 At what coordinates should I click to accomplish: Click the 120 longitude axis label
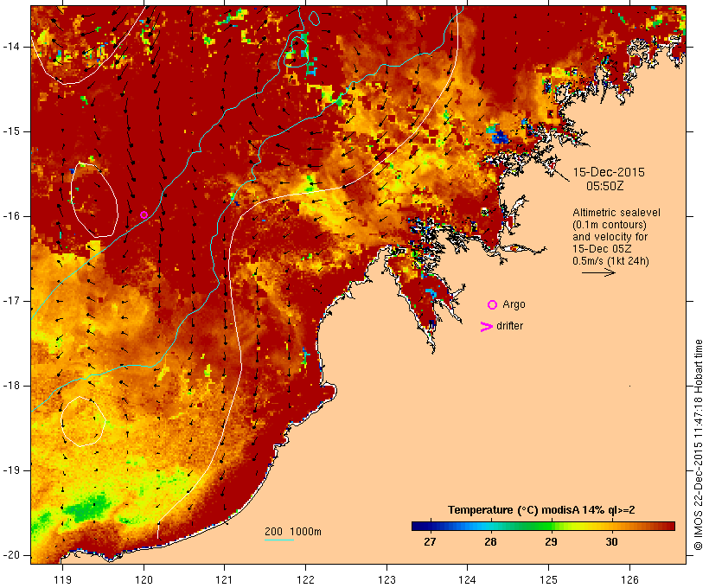[144, 579]
